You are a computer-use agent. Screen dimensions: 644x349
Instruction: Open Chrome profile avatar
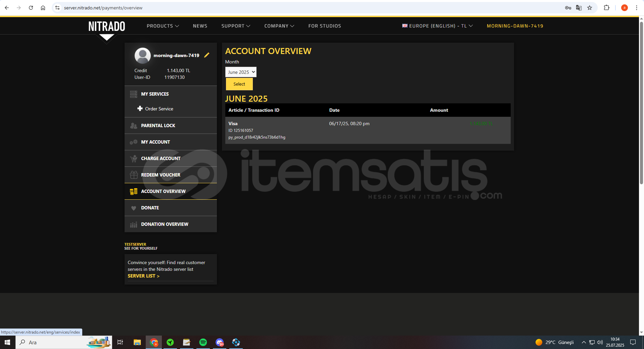coord(625,8)
